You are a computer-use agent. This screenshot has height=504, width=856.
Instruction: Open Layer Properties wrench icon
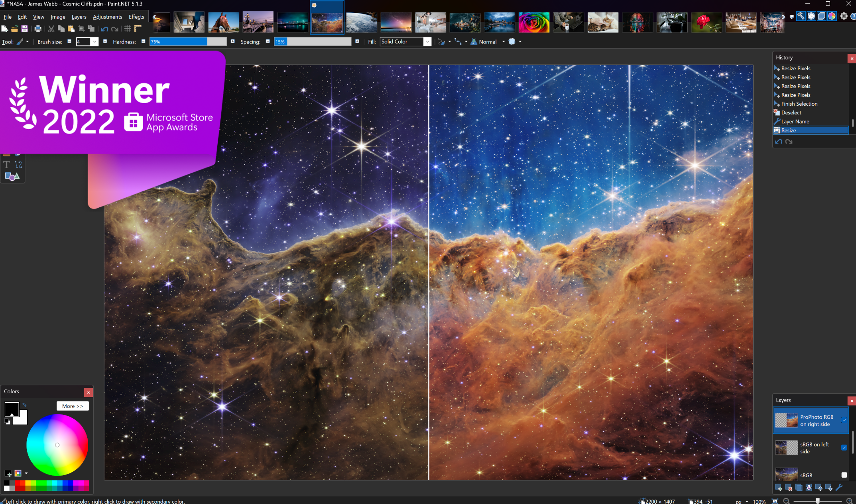pos(839,488)
